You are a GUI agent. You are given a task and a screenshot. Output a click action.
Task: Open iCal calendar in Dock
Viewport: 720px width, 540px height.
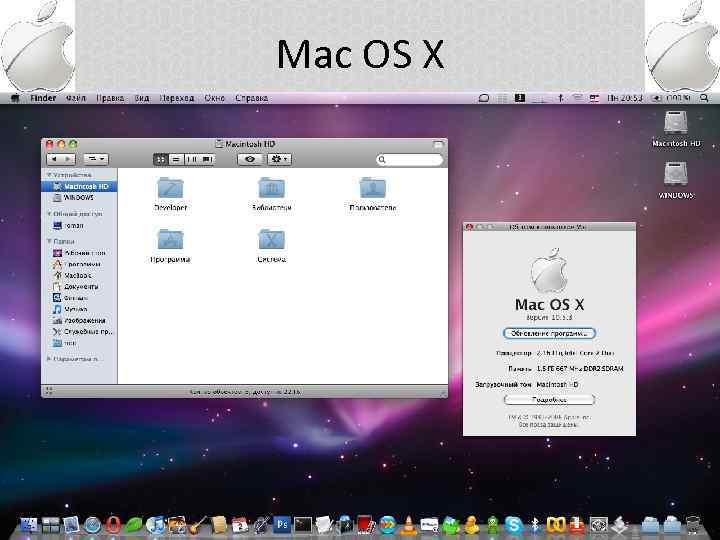(240, 525)
